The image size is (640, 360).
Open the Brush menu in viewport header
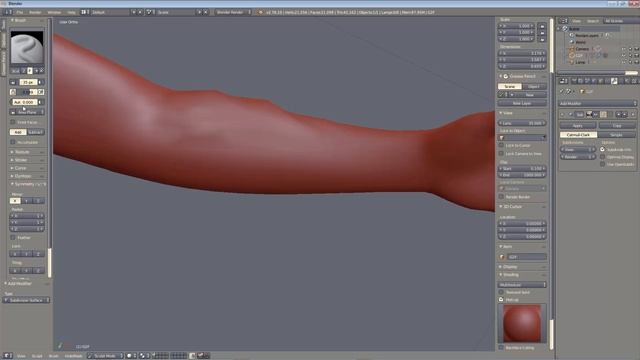click(53, 356)
